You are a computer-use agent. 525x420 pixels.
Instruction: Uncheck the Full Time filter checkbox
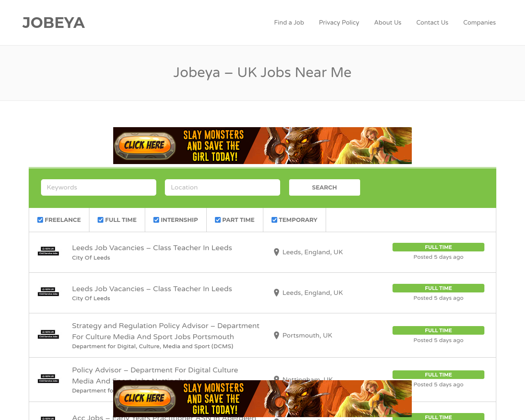100,220
